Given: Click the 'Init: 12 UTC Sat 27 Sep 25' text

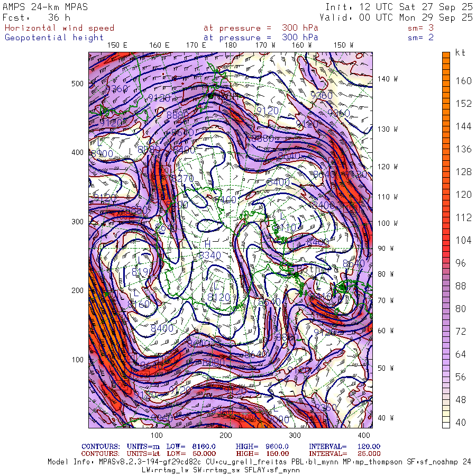Looking at the screenshot, I should (399, 7).
